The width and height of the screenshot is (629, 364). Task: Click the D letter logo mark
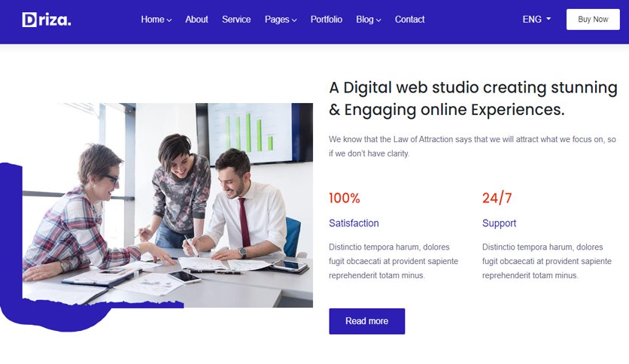click(x=29, y=20)
